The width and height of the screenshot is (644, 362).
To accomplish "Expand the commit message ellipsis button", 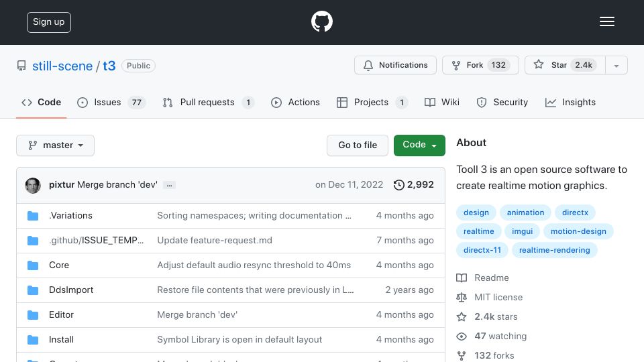I will click(169, 185).
